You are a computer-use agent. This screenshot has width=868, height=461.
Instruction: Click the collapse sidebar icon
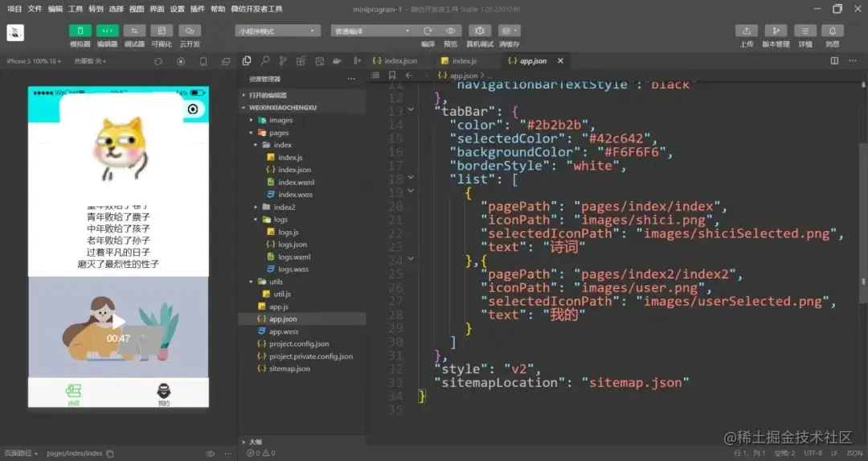[x=357, y=61]
